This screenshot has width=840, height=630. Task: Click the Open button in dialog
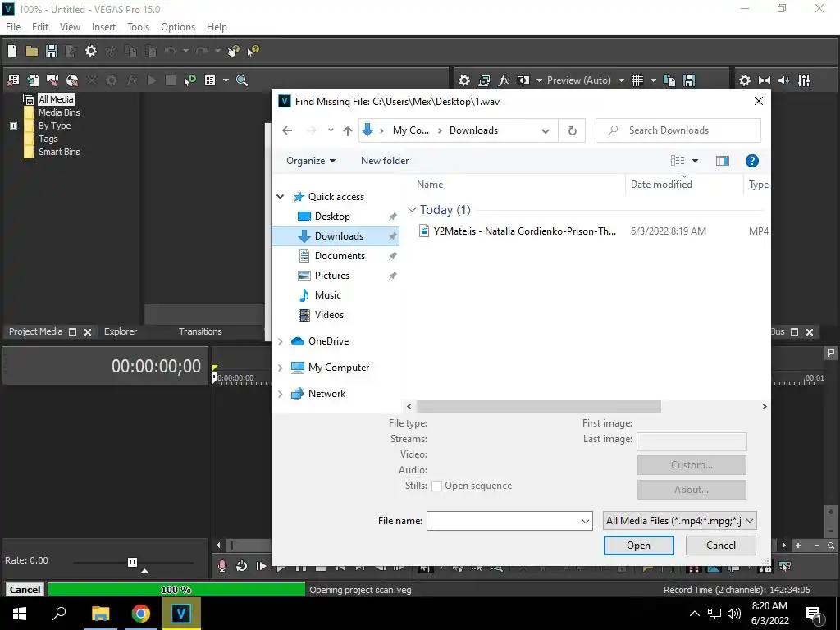(638, 546)
